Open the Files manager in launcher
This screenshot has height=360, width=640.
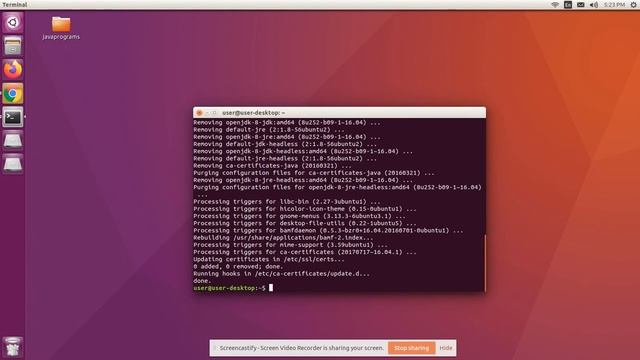(13, 46)
